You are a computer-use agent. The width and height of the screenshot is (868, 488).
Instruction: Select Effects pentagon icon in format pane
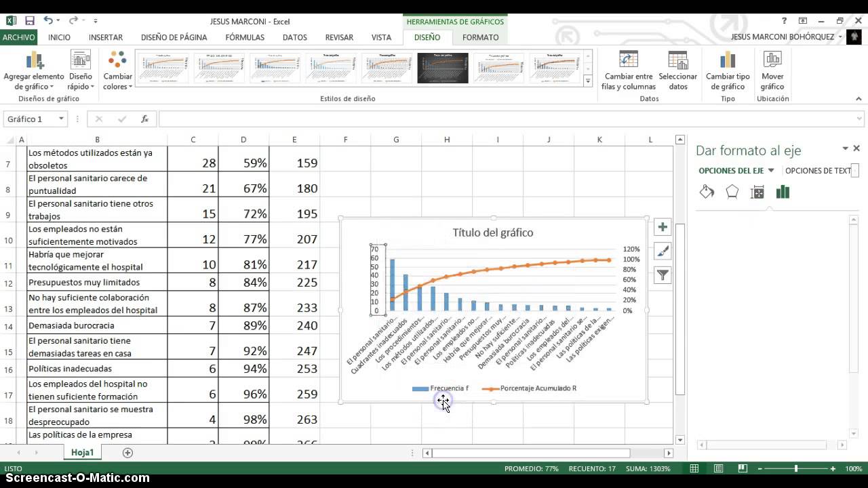pos(732,192)
